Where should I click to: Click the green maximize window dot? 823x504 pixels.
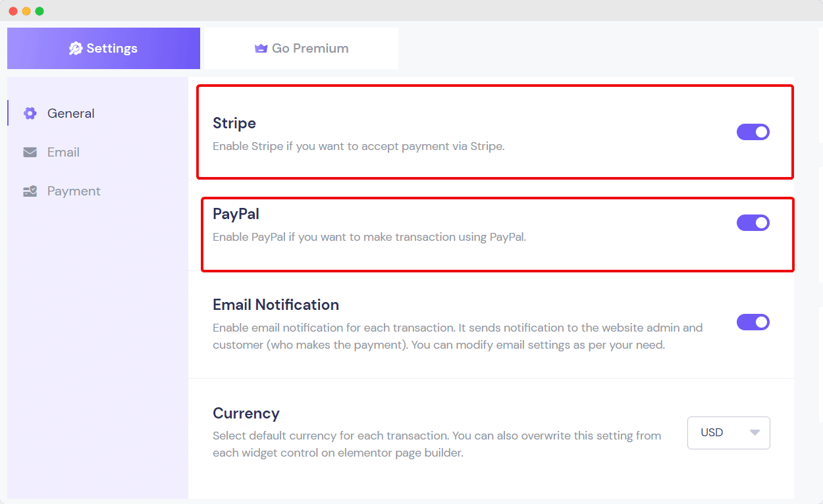40,11
